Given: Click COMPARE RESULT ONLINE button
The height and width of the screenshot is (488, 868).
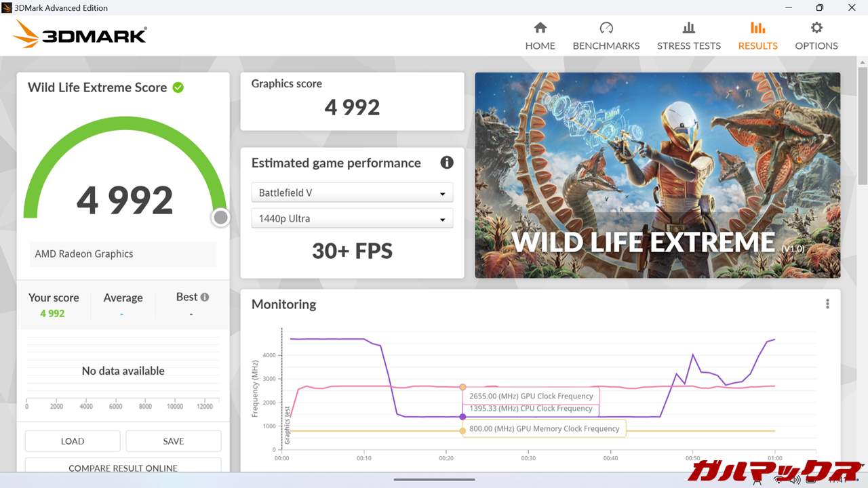Looking at the screenshot, I should 123,466.
